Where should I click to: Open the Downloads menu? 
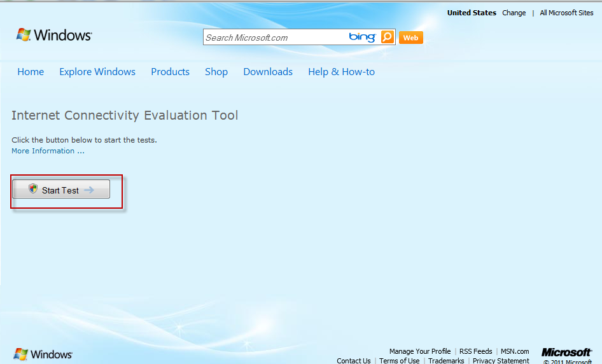point(268,72)
